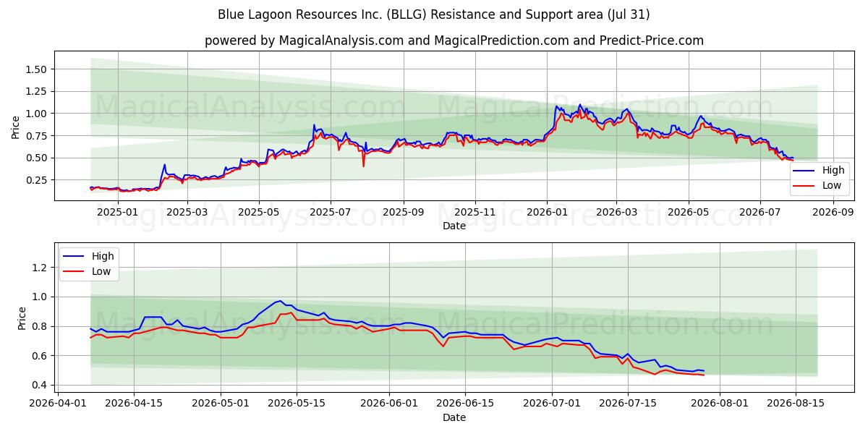Viewport: 868px width, 434px height.
Task: Click the 1.0 price tick on the bottom chart
Action: pyautogui.click(x=41, y=297)
